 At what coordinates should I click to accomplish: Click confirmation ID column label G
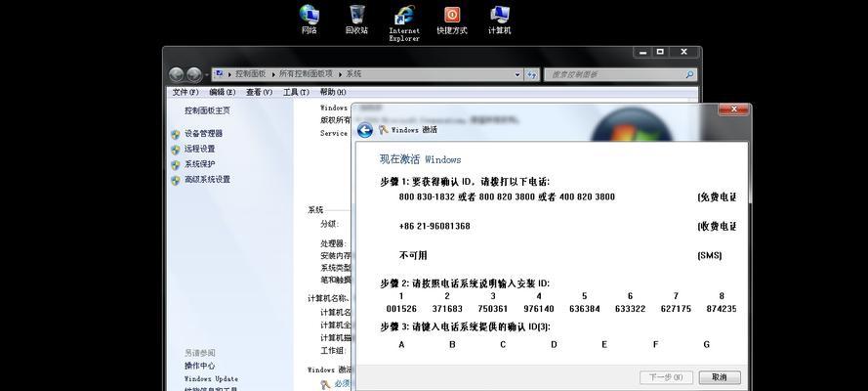coord(706,345)
